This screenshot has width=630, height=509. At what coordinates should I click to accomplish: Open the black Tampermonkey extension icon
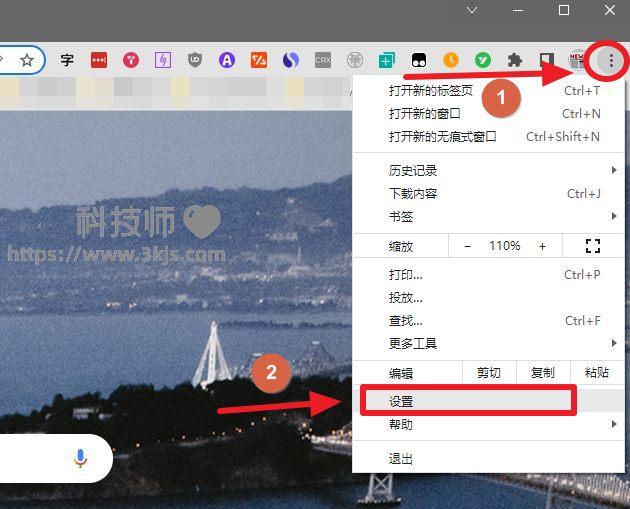pyautogui.click(x=419, y=60)
